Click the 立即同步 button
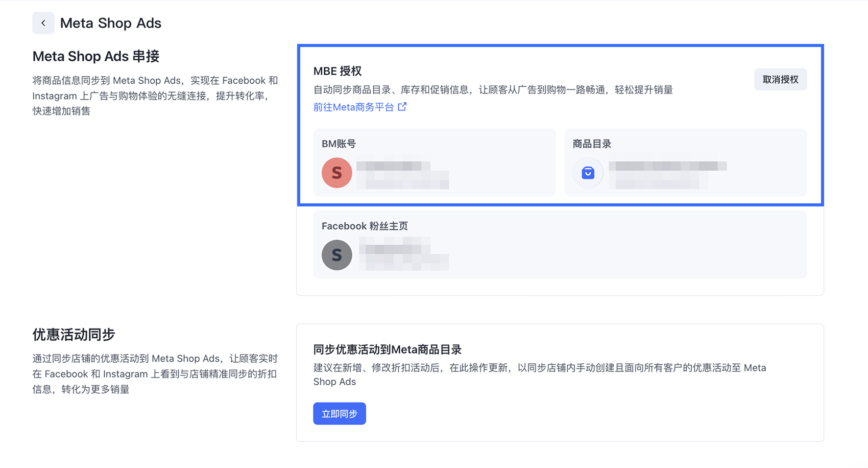The image size is (868, 468). pos(340,413)
